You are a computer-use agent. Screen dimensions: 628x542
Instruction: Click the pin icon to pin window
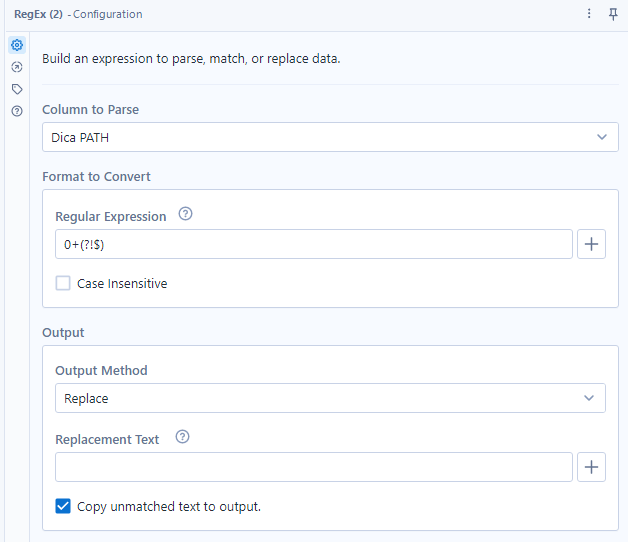click(613, 14)
